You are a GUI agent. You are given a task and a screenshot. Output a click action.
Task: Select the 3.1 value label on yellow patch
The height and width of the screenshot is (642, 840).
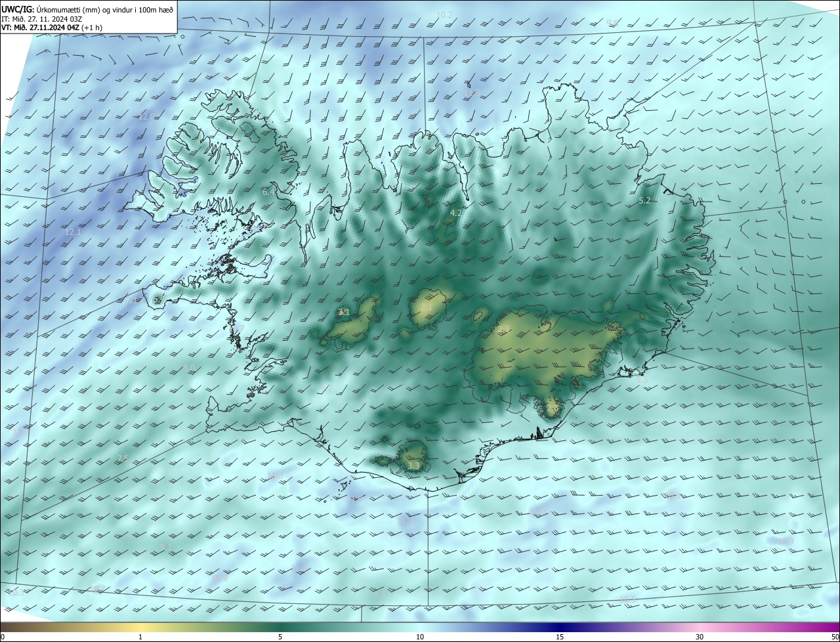[x=343, y=312]
